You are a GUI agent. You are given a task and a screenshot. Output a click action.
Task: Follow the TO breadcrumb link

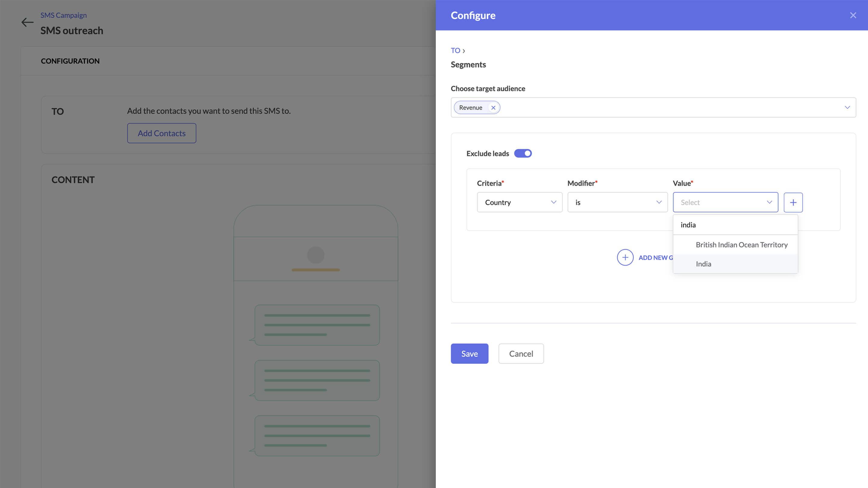click(455, 51)
